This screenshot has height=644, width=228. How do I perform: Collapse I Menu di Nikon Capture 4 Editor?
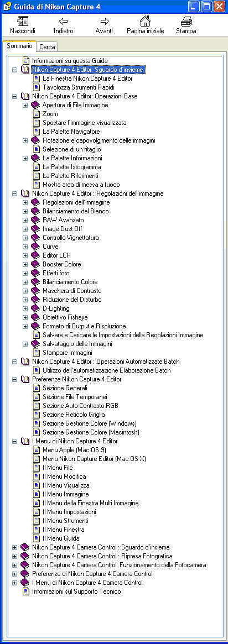point(15,441)
